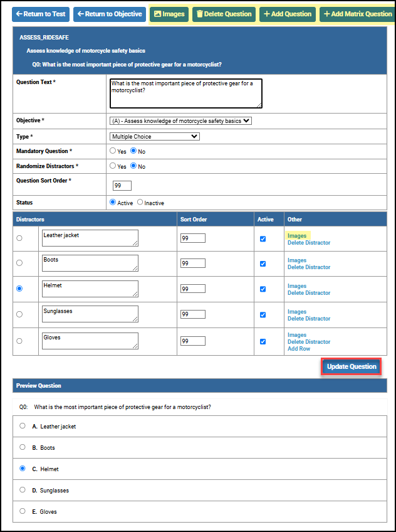Click the Add Question plus button
Viewport: 396px width, 532px height.
point(287,14)
